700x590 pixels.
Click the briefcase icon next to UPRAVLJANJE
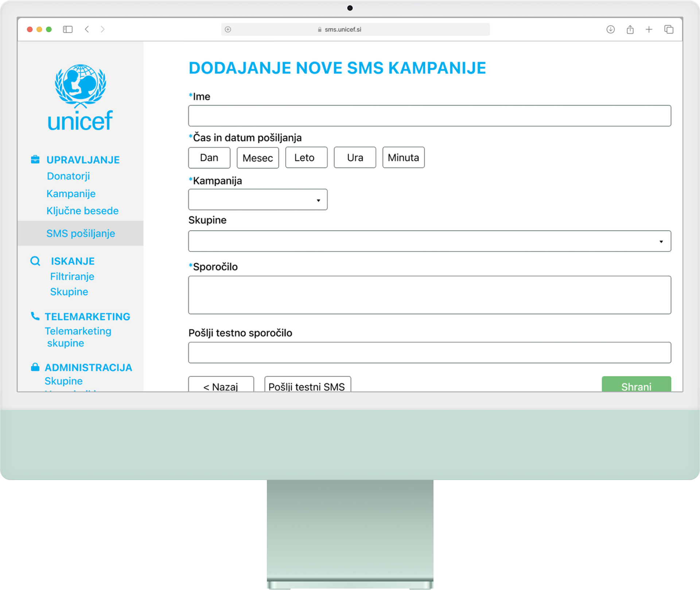(35, 159)
